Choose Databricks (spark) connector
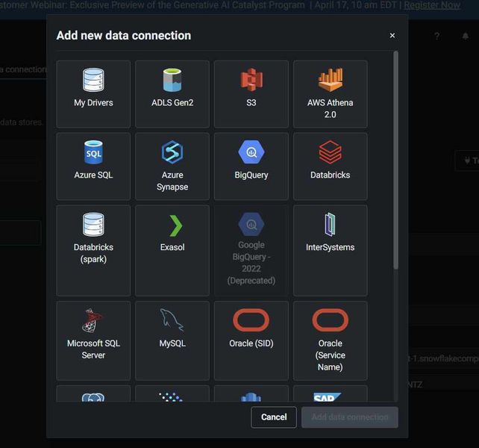 [x=93, y=250]
